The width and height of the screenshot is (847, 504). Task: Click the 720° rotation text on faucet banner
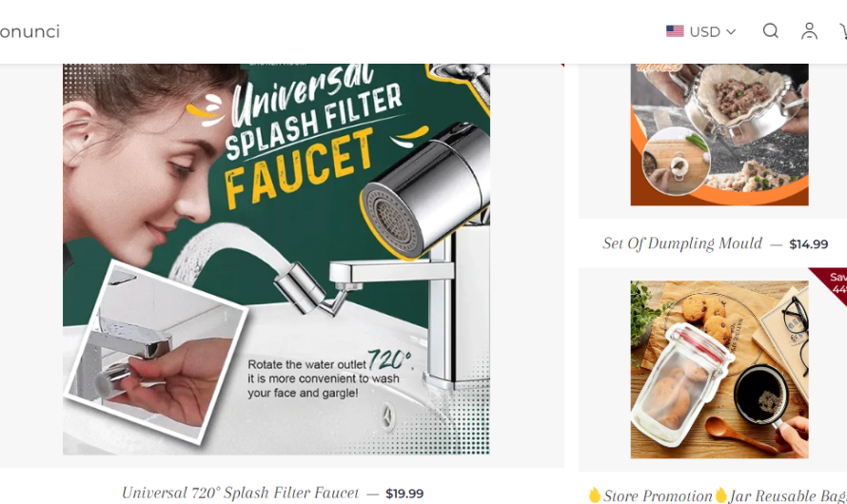tap(389, 359)
